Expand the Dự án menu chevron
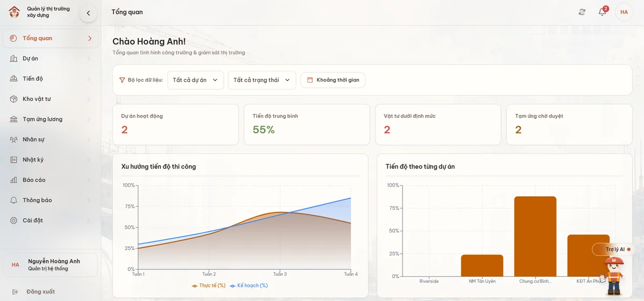 [x=89, y=58]
